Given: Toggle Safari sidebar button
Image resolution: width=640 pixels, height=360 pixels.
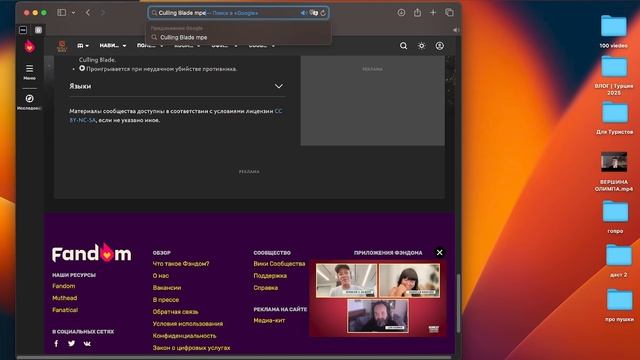Looking at the screenshot, I should [x=62, y=13].
